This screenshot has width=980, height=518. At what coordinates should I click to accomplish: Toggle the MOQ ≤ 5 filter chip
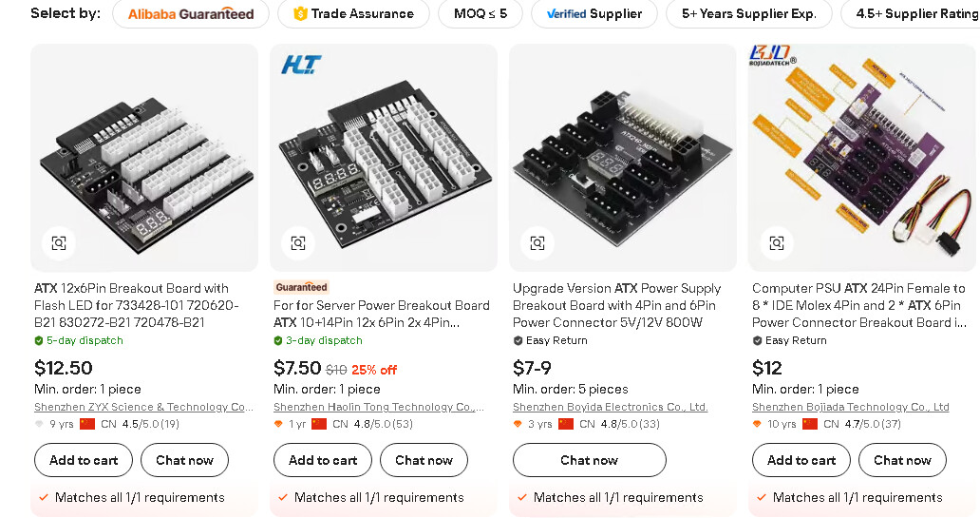(481, 14)
